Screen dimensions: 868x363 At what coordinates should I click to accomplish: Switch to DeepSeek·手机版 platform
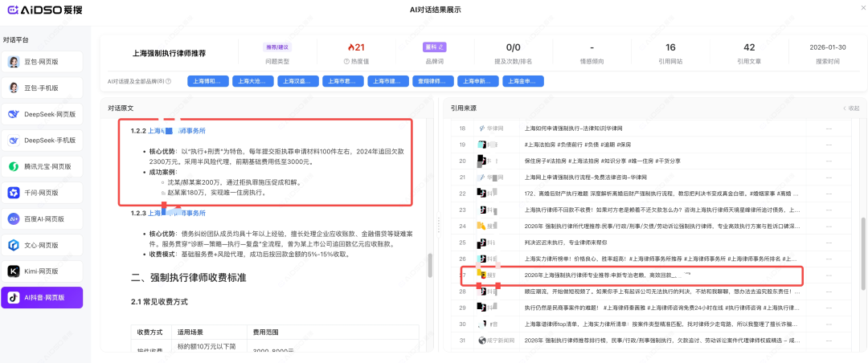click(41, 141)
